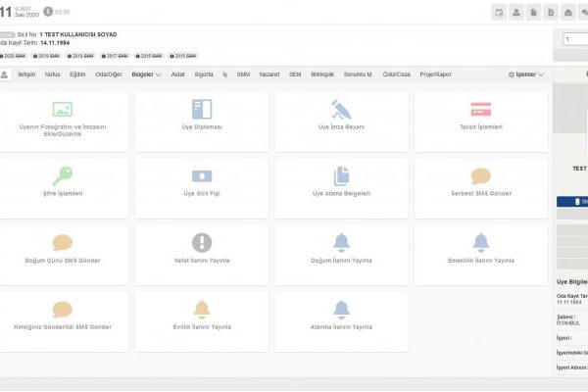Open Şifre İşlemleri green key icon
588x392 pixels.
coord(63,176)
